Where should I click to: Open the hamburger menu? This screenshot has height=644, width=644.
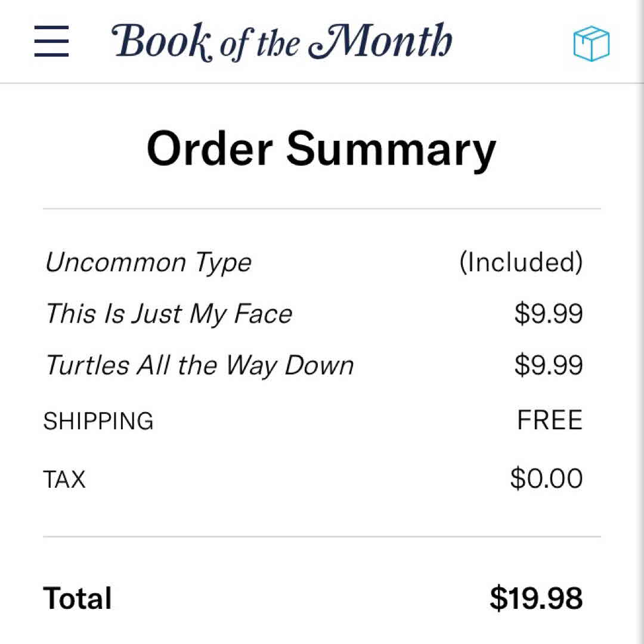coord(51,42)
